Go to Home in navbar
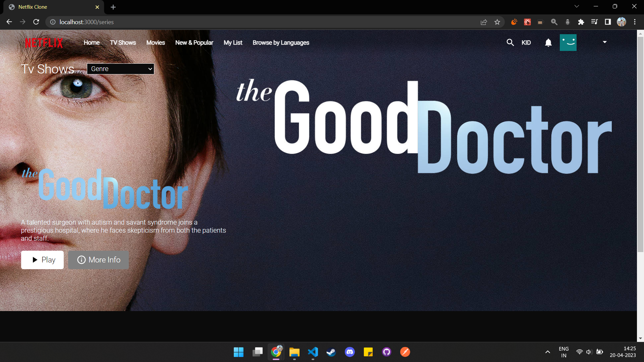 [x=92, y=43]
